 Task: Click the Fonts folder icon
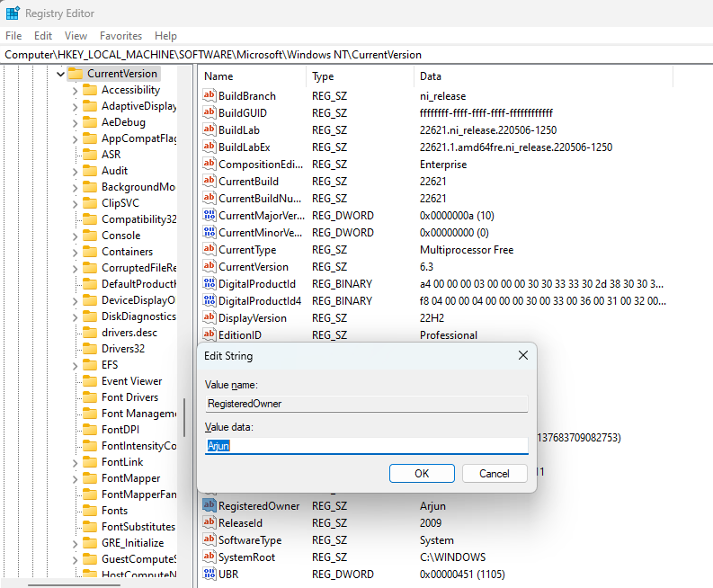[x=90, y=511]
